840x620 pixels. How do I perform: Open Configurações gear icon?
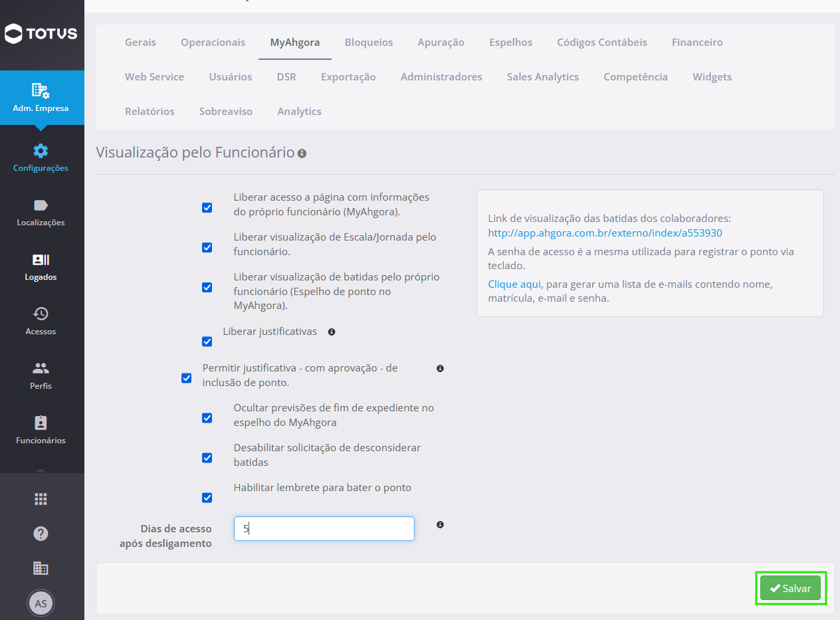41,151
